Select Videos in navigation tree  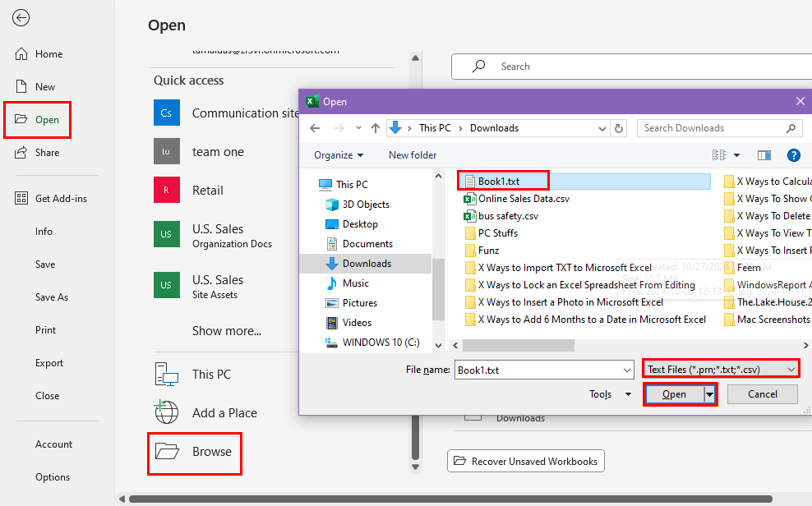[348, 322]
